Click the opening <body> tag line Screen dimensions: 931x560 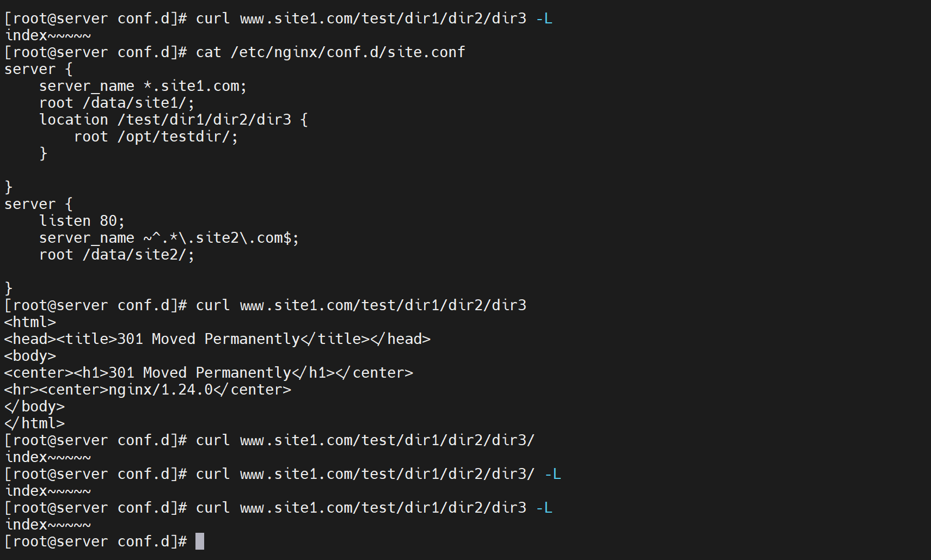[x=30, y=356]
